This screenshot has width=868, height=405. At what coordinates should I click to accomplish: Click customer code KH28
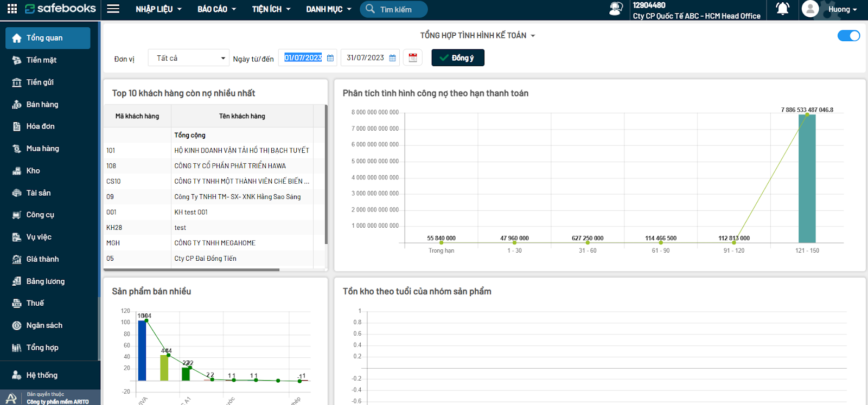pos(114,228)
